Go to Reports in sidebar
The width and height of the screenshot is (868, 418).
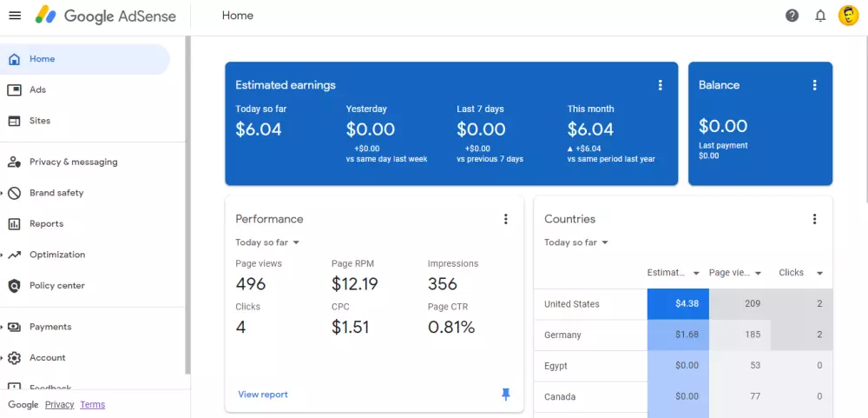(46, 223)
